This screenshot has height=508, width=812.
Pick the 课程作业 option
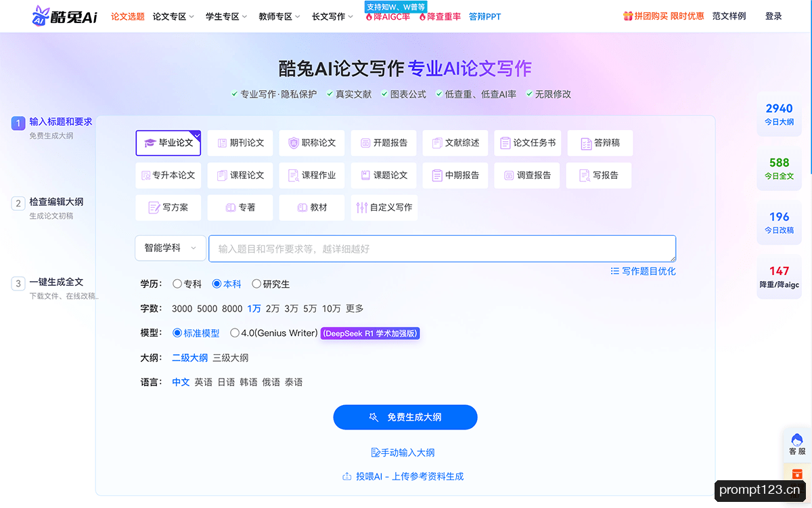click(312, 175)
